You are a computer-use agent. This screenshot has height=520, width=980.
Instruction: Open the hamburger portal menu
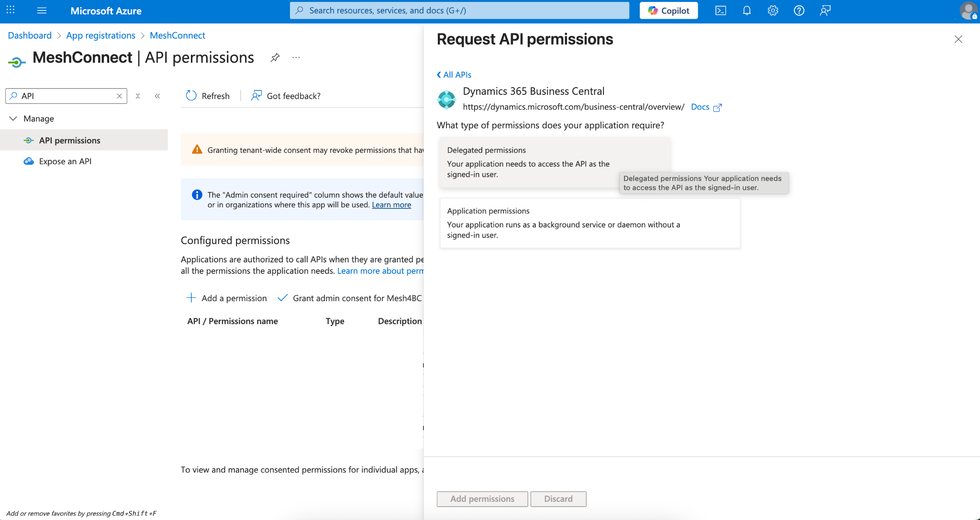[x=42, y=11]
